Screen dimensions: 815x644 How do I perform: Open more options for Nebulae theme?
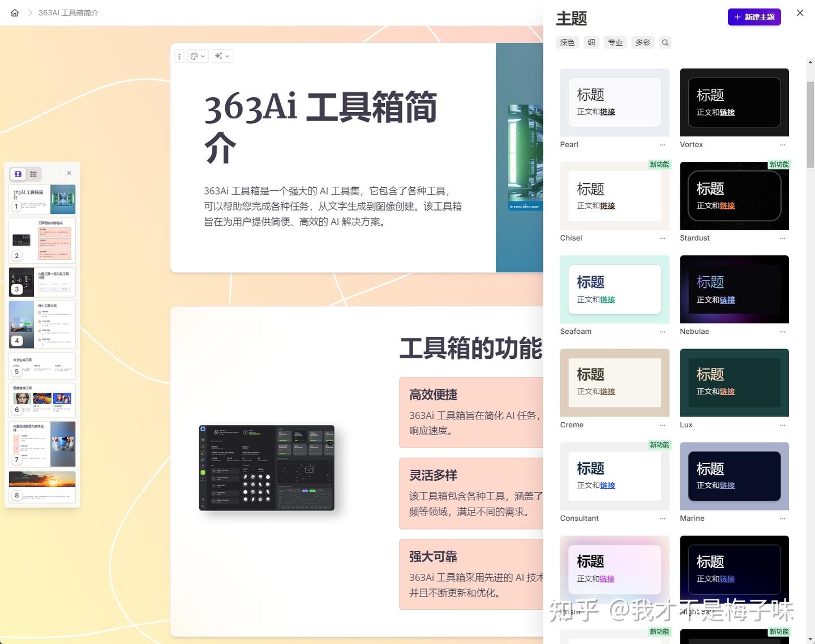[783, 332]
